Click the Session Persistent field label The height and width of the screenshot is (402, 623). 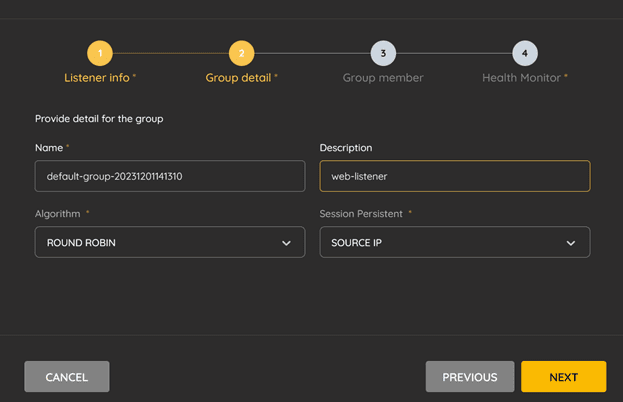point(361,214)
